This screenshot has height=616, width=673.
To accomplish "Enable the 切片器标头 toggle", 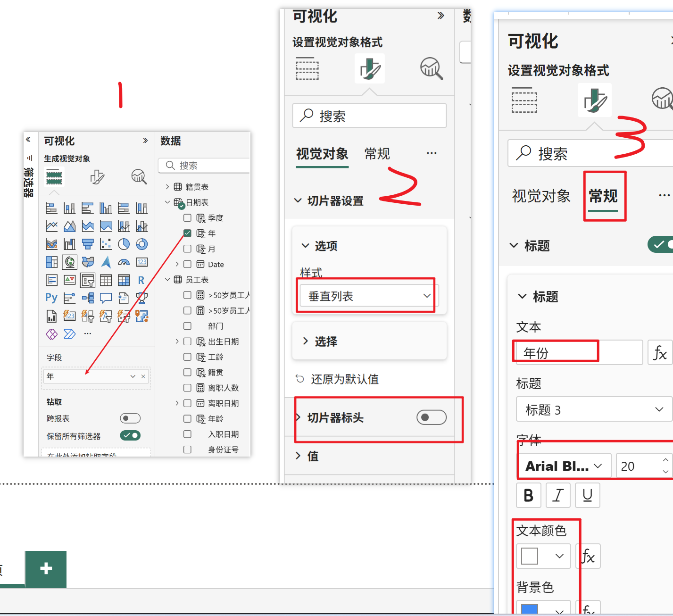I will (431, 417).
